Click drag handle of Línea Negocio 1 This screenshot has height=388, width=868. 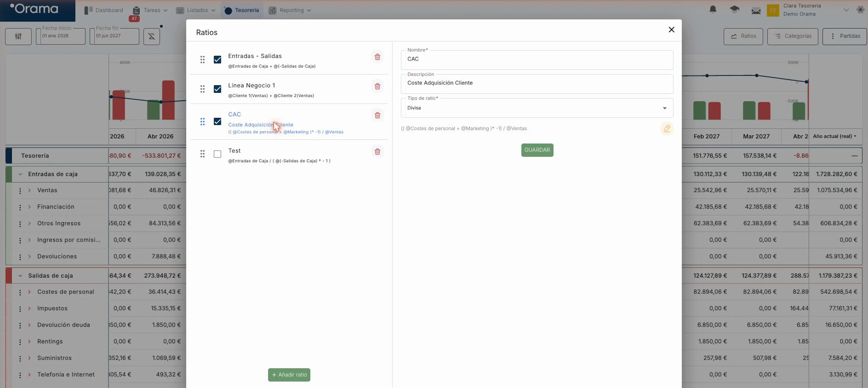coord(203,89)
